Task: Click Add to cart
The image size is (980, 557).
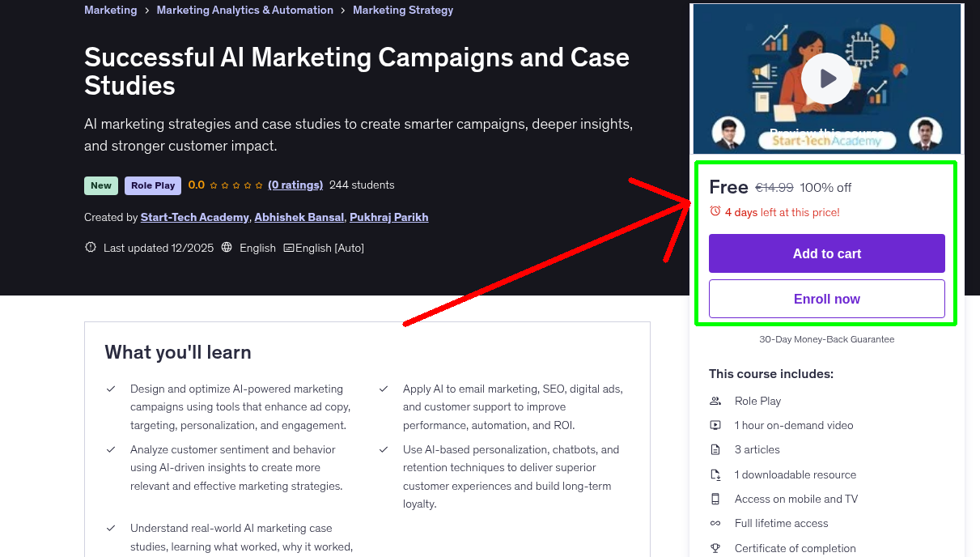Action: point(826,253)
